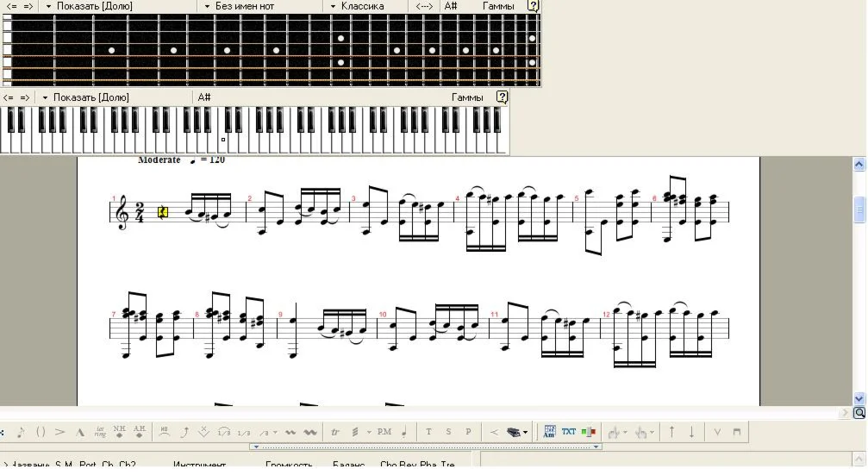868x475 pixels.
Task: Open the chord diagram (Am) tool
Action: [549, 432]
